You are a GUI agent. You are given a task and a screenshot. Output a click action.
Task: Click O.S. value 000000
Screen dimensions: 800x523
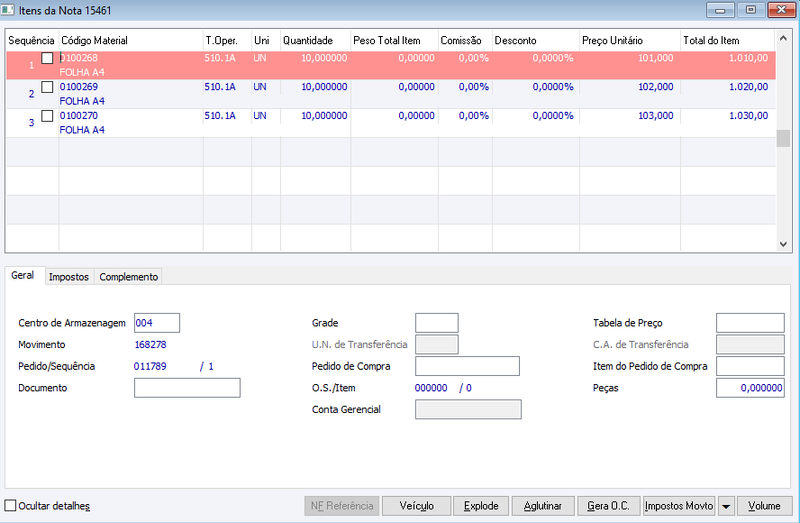pyautogui.click(x=431, y=388)
